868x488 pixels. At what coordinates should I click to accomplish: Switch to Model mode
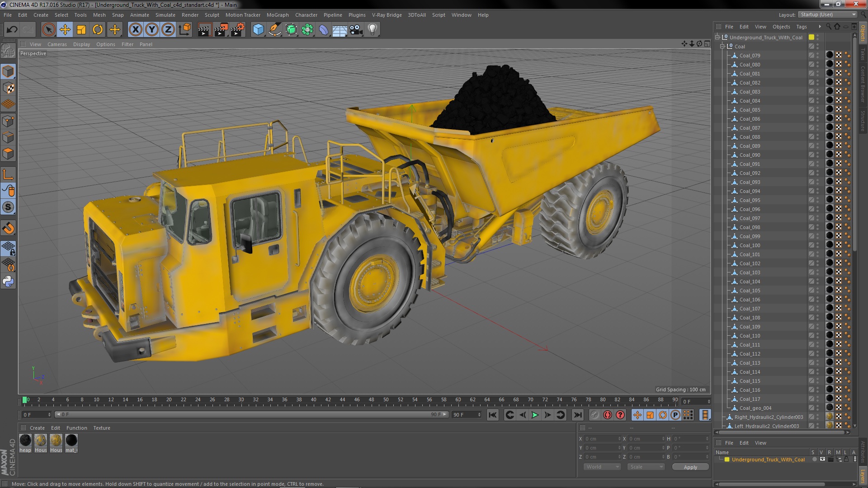point(8,71)
